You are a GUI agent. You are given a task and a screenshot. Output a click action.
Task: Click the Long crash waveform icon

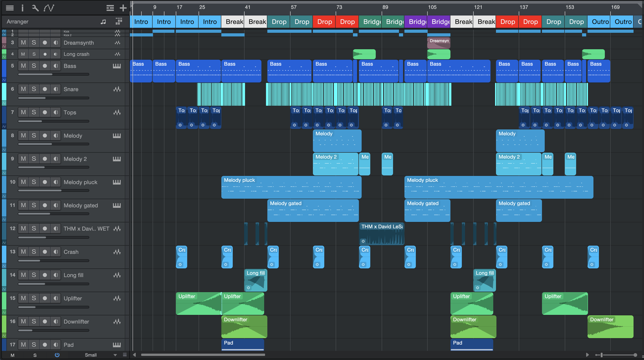tap(117, 54)
